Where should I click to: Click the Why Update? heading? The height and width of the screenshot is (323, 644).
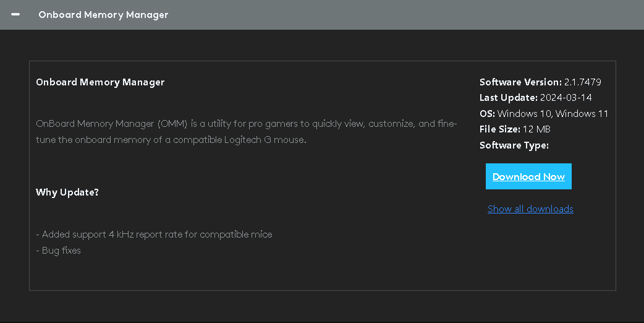click(67, 192)
